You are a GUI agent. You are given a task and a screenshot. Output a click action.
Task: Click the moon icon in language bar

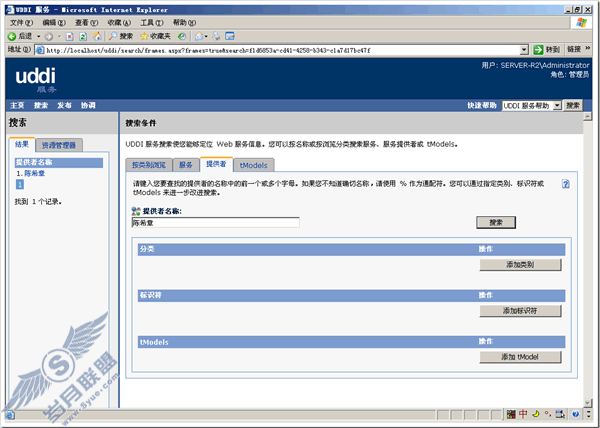[x=536, y=414]
